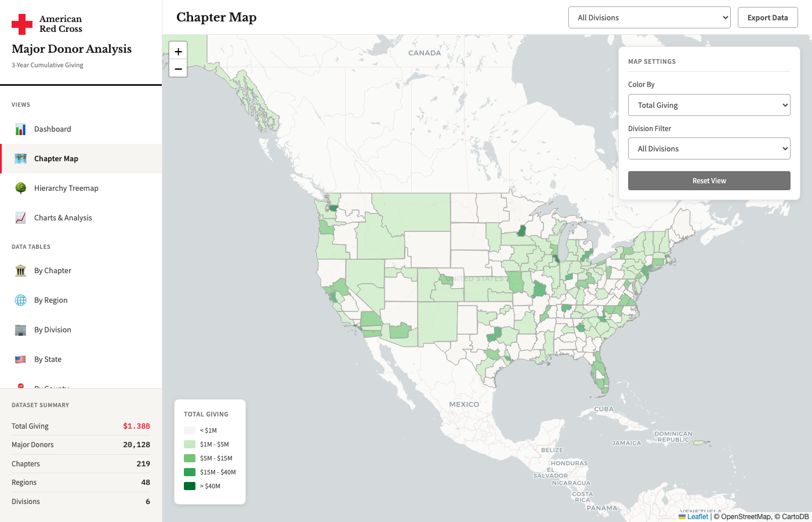Click the Chapter Map map icon
This screenshot has height=522, width=812.
pos(21,159)
